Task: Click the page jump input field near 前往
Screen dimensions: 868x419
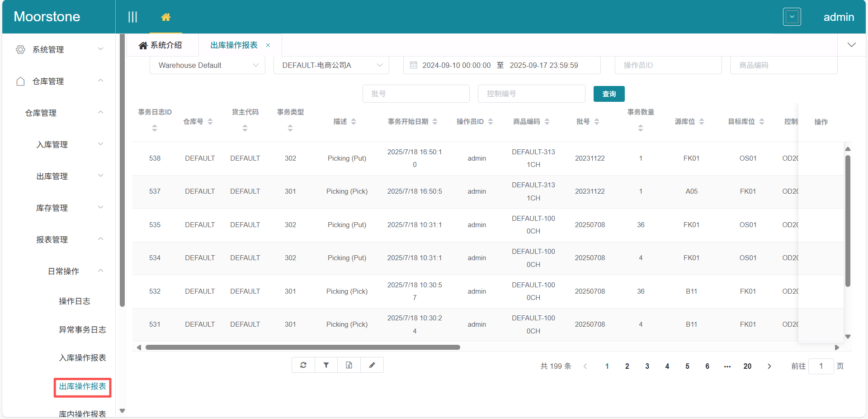Action: coord(821,366)
